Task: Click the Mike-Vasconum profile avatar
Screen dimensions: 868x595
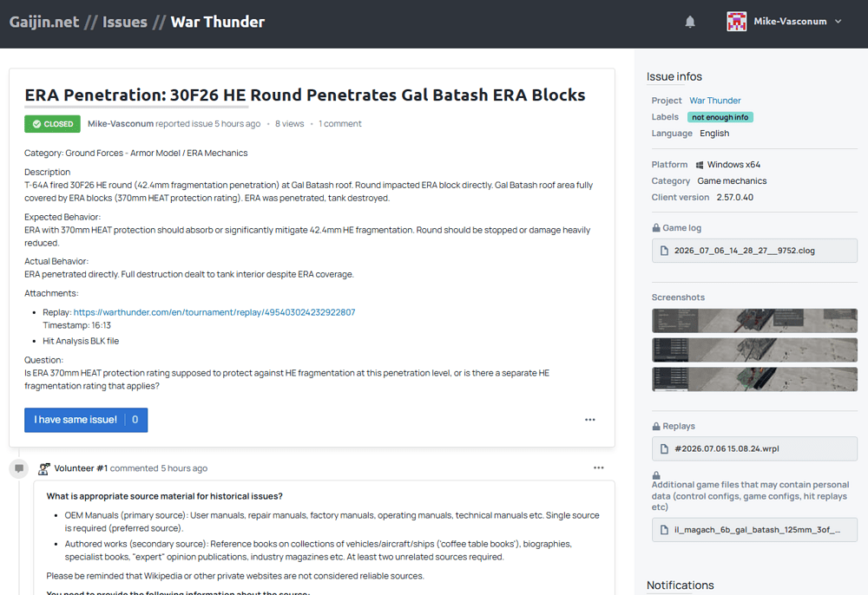Action: click(736, 22)
